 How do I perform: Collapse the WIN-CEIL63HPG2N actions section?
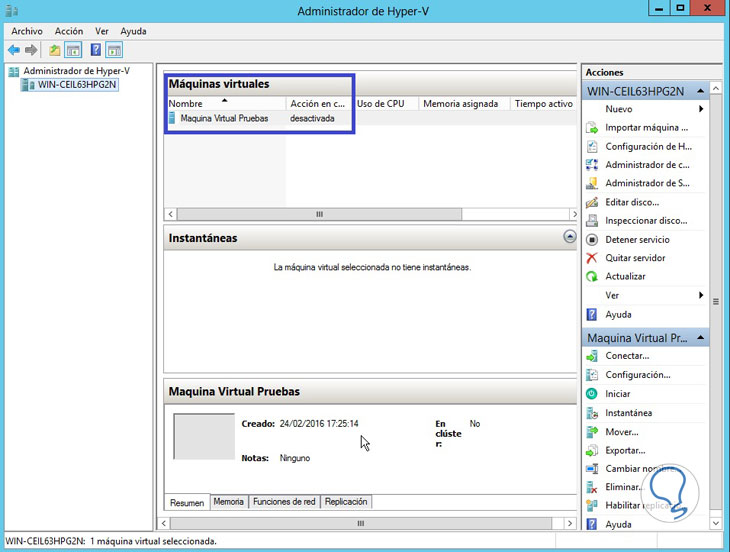click(x=701, y=91)
